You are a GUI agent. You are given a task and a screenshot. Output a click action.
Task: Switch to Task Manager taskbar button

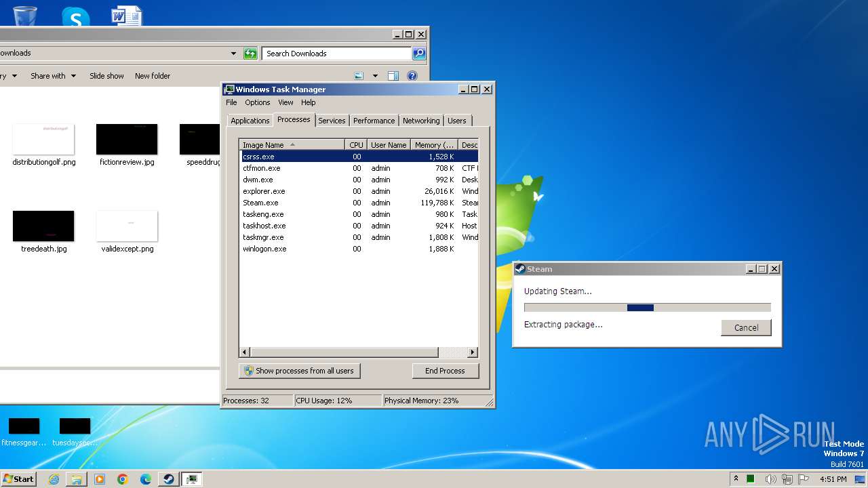(192, 479)
